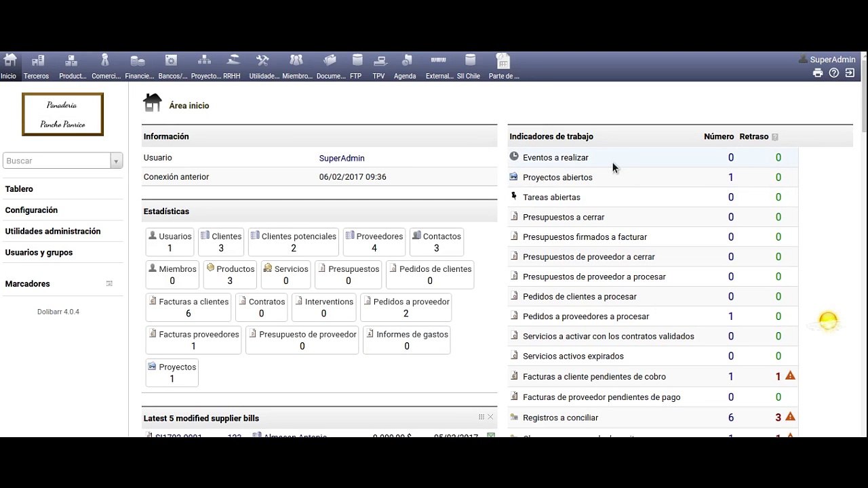Open the Pedidos a proveedor statistics box
Screen dimensions: 868x488
(x=406, y=307)
